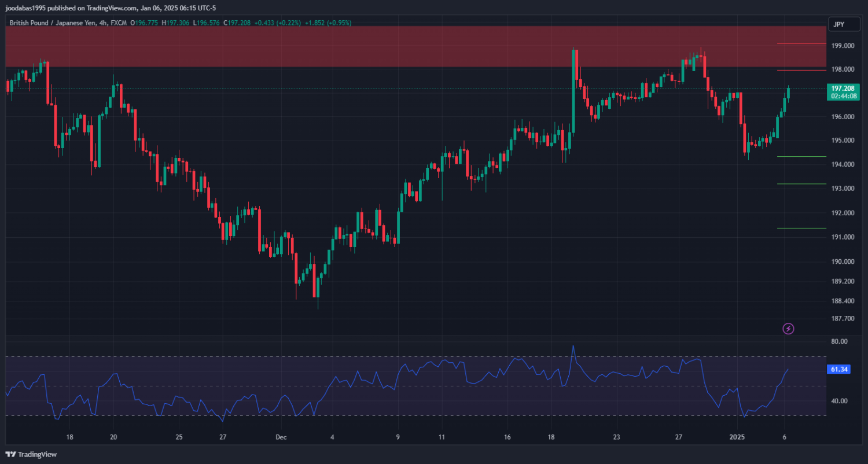Screen dimensions: 868x464
Task: Click the countdown timer 02:44:08
Action: (843, 96)
